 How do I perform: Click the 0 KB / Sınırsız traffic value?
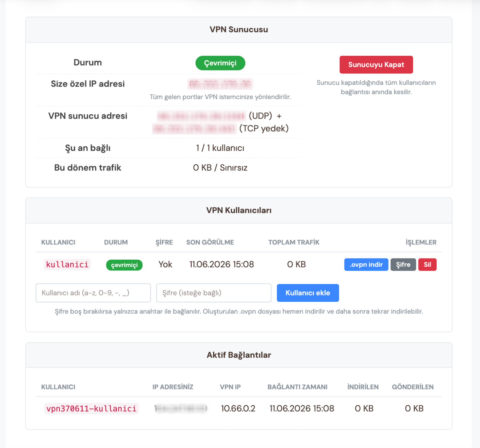(220, 168)
